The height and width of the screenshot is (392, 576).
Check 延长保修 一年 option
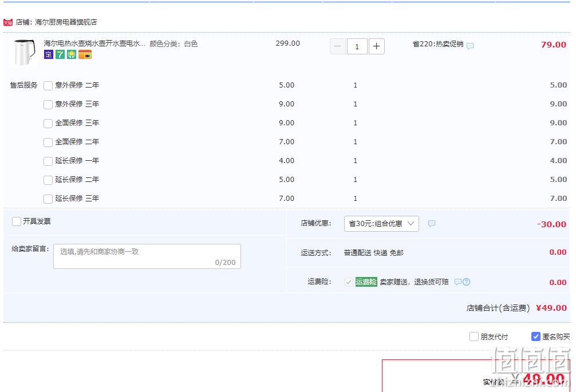pyautogui.click(x=48, y=161)
